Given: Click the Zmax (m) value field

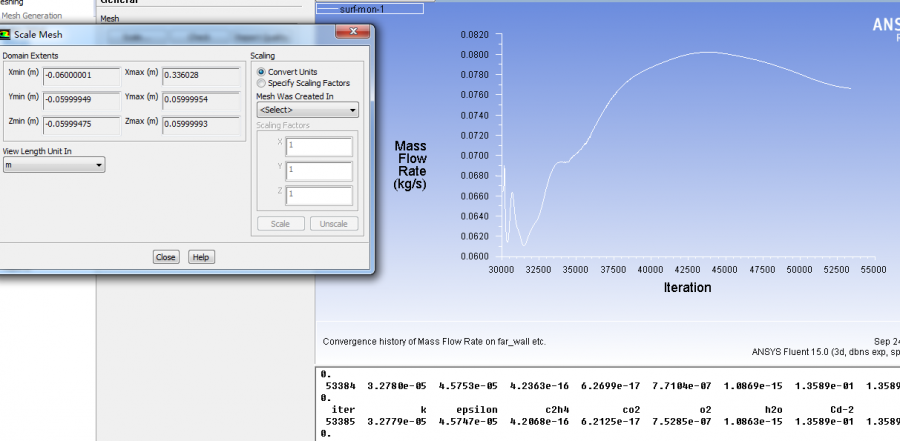Looking at the screenshot, I should pos(201,124).
